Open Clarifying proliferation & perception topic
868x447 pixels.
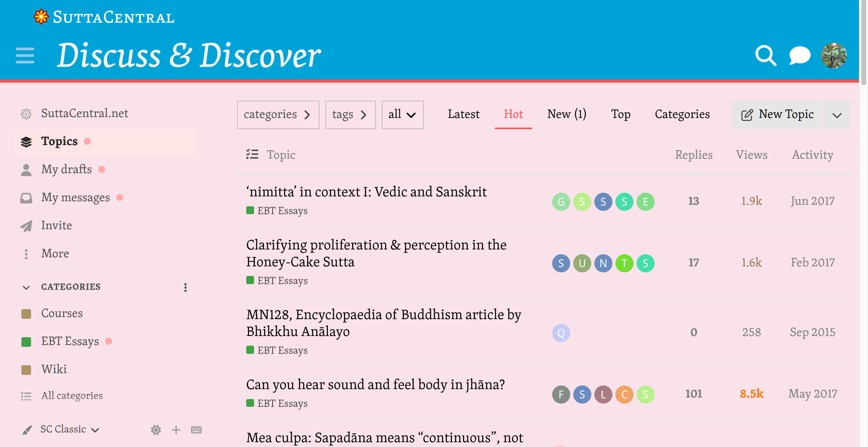pyautogui.click(x=376, y=253)
